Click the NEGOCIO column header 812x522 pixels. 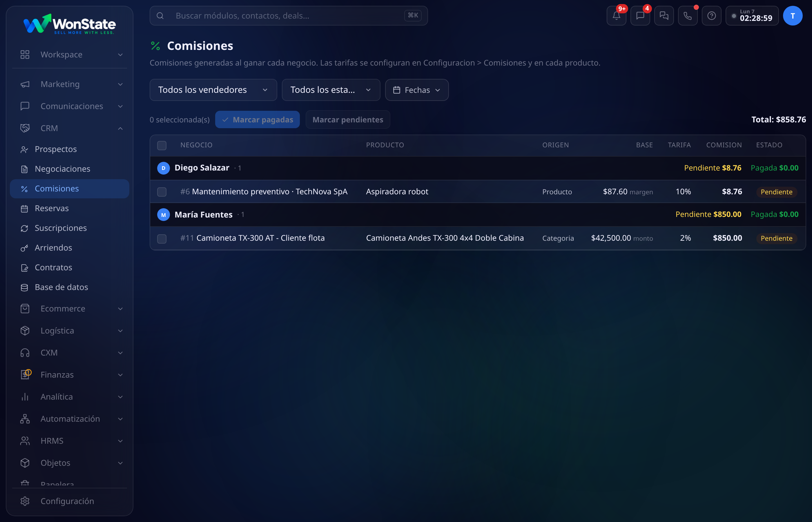[x=196, y=145]
